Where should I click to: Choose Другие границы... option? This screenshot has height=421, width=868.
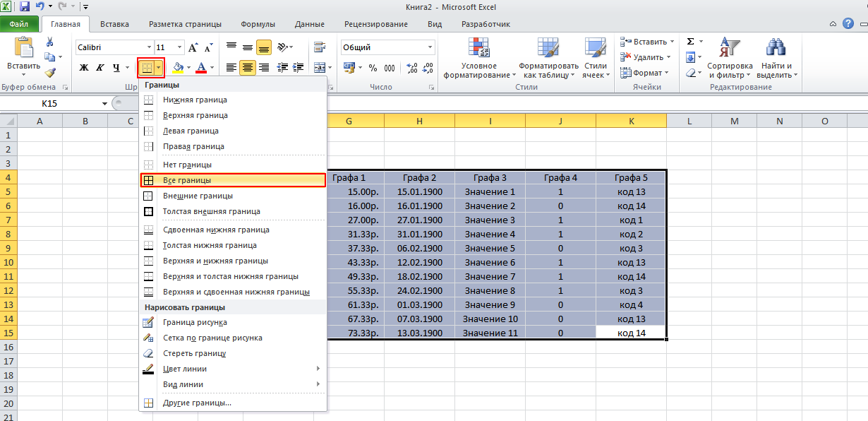tap(233, 403)
